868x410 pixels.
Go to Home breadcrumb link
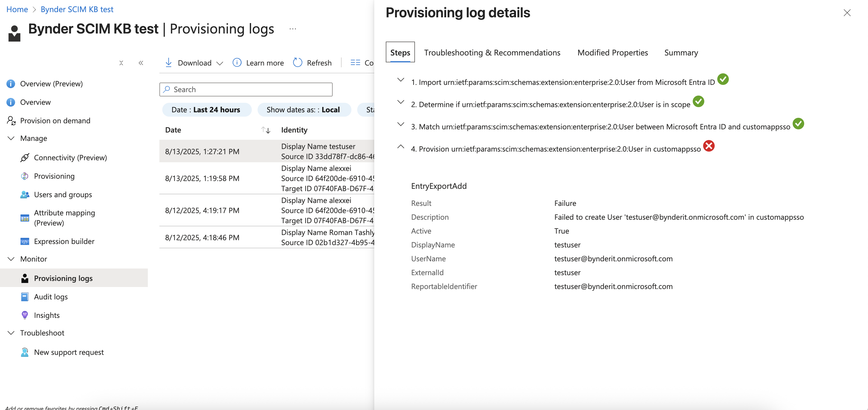[17, 10]
